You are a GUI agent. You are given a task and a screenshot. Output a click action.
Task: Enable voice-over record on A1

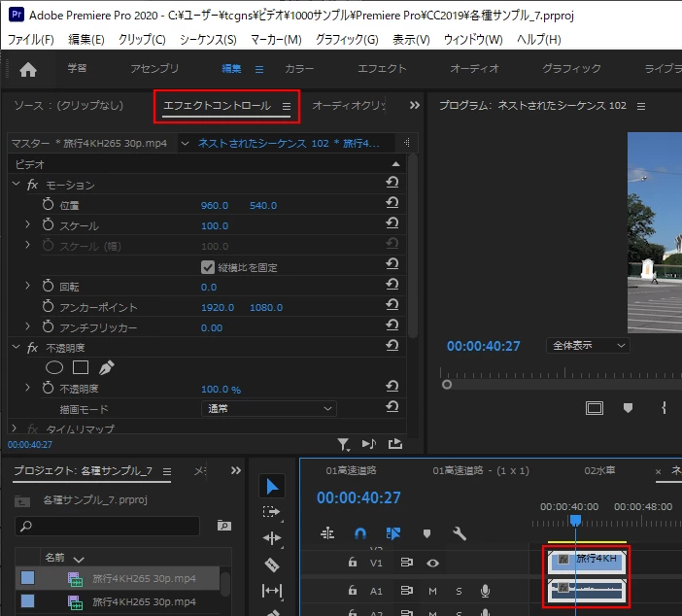tap(485, 591)
